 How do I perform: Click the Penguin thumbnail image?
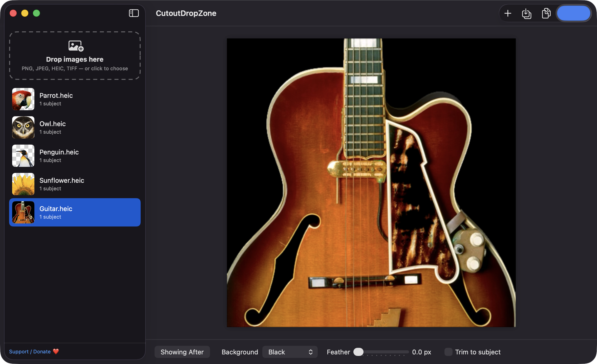coord(23,156)
